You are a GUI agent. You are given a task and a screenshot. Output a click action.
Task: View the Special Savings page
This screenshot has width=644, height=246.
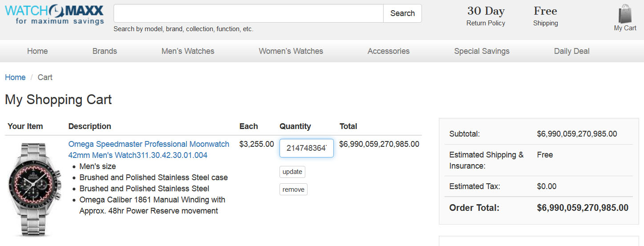click(482, 51)
